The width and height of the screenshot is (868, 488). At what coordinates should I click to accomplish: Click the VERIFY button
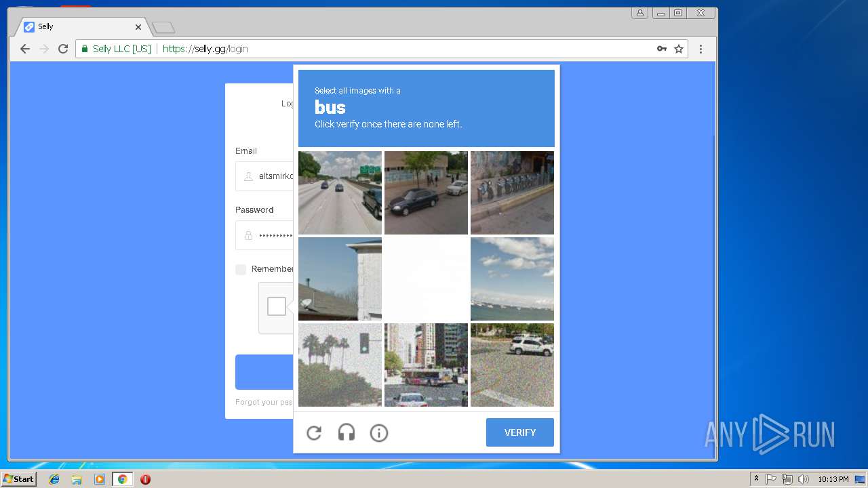[x=520, y=432]
